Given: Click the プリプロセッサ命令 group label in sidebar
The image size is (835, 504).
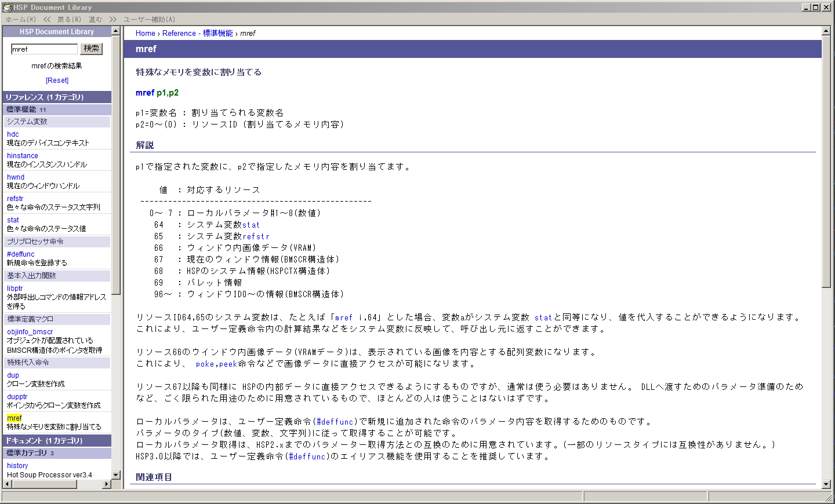Looking at the screenshot, I should pyautogui.click(x=57, y=242).
